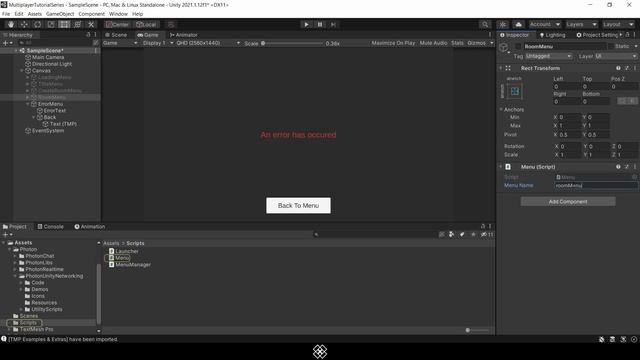This screenshot has height=360, width=640.
Task: Select the Rotate tool in the toolbar
Action: (x=38, y=24)
